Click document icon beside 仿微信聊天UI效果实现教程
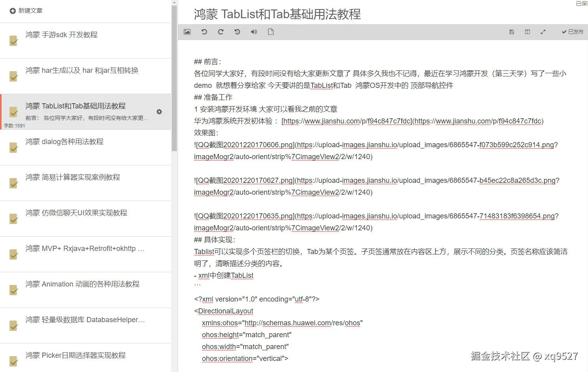588x372 pixels. [x=13, y=219]
